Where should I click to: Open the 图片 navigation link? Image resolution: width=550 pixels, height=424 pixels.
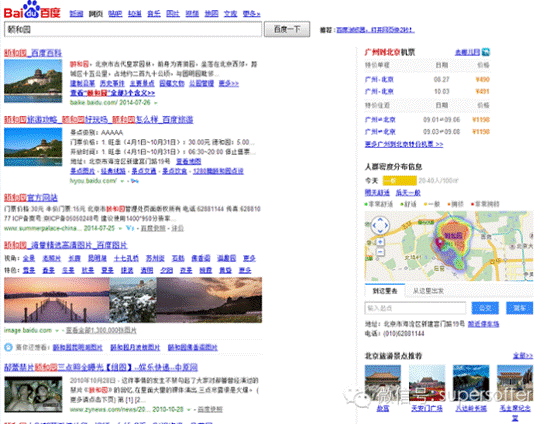click(x=173, y=14)
